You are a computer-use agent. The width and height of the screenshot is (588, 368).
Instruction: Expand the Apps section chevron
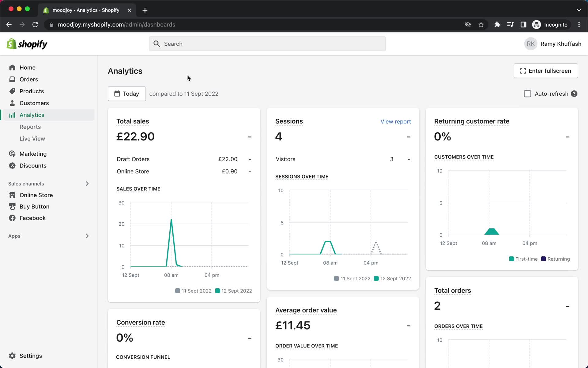tap(87, 236)
